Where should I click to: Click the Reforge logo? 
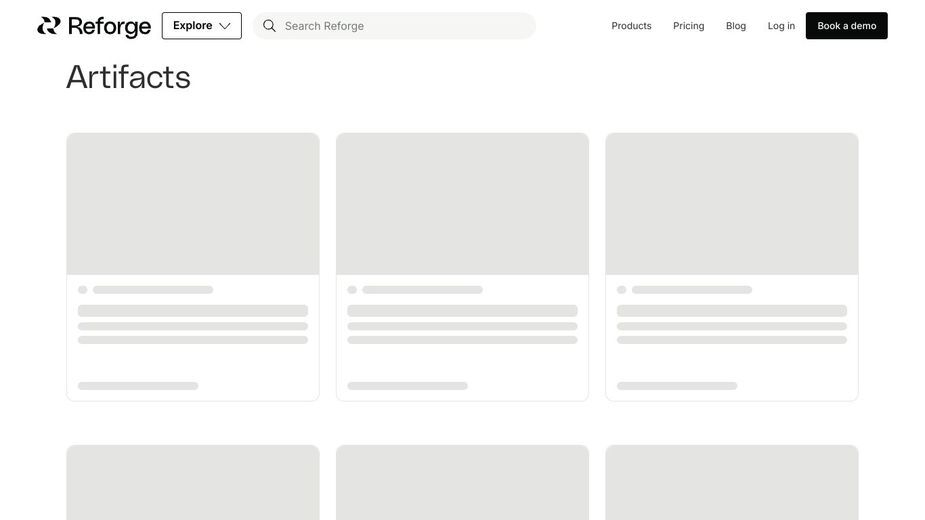(94, 26)
